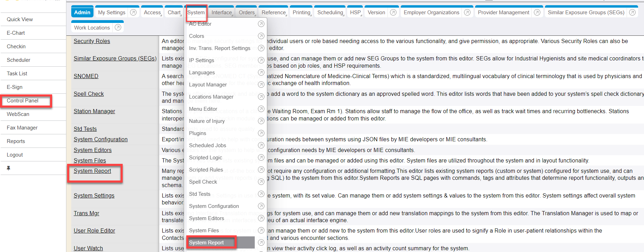Open Colors in new window arrow icon
644x252 pixels.
point(261,36)
